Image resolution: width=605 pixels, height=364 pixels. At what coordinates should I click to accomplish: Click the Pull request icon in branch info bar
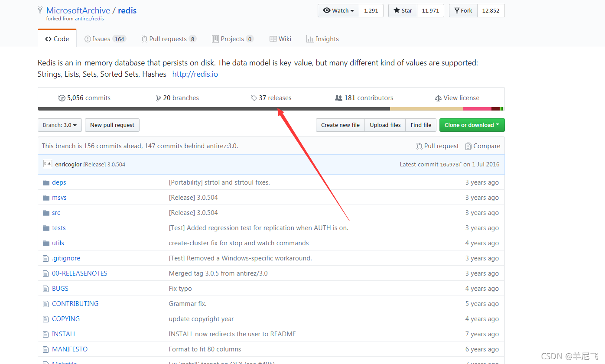[x=419, y=146]
